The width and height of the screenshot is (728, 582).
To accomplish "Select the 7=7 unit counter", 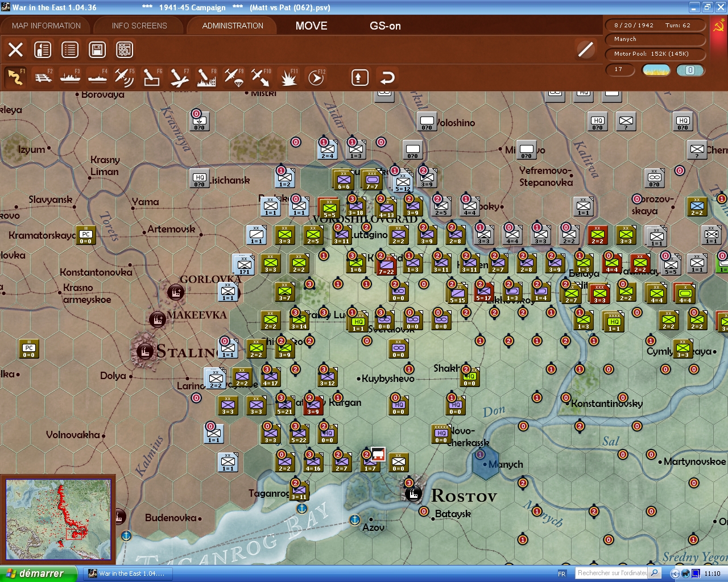I will (372, 179).
